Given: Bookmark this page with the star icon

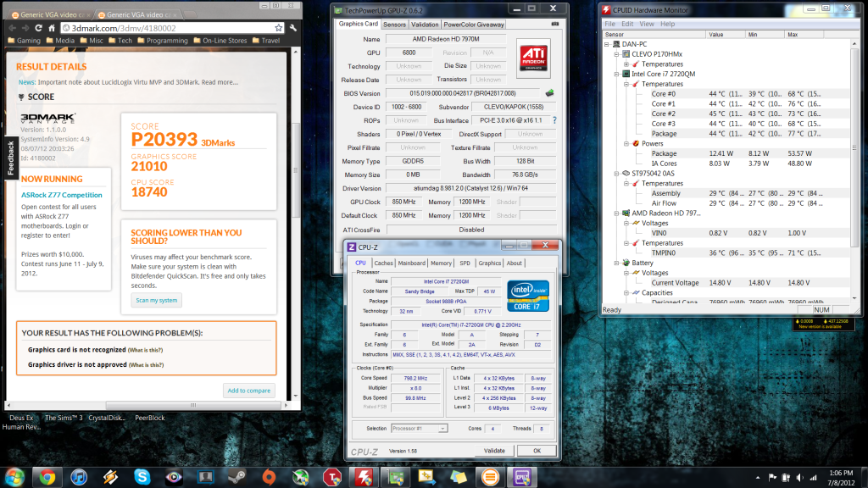Looking at the screenshot, I should pos(278,28).
